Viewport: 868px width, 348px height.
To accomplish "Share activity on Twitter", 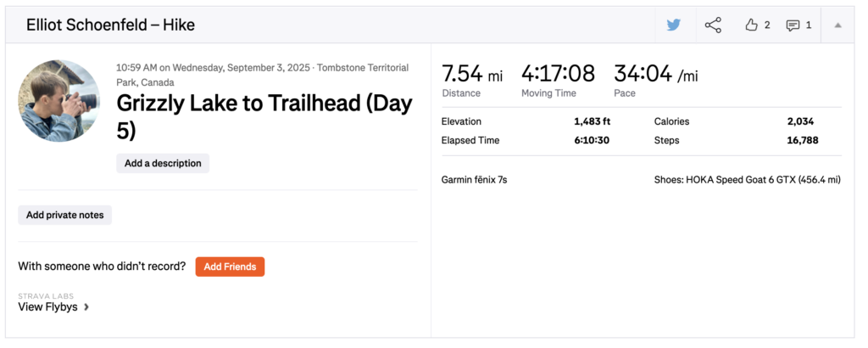I will pos(674,25).
